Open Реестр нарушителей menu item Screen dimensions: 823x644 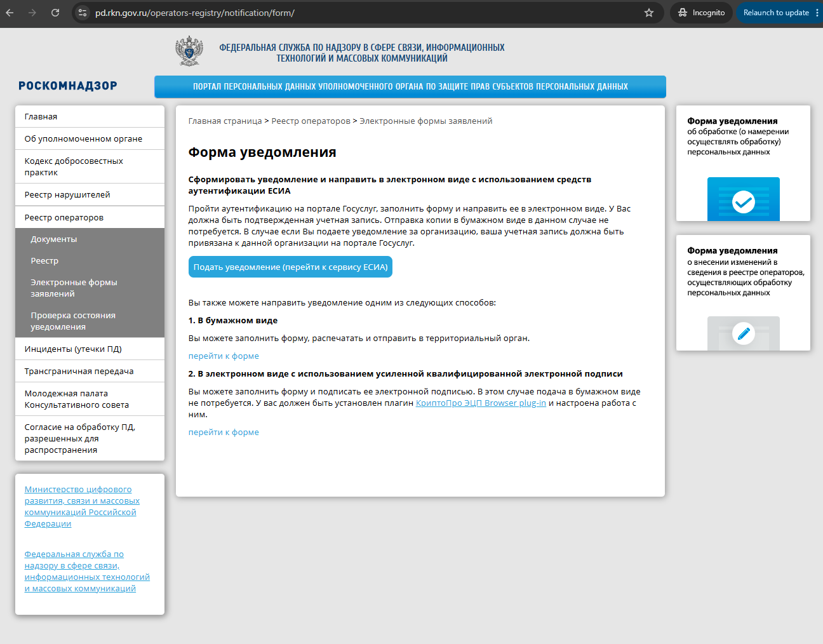coord(90,195)
